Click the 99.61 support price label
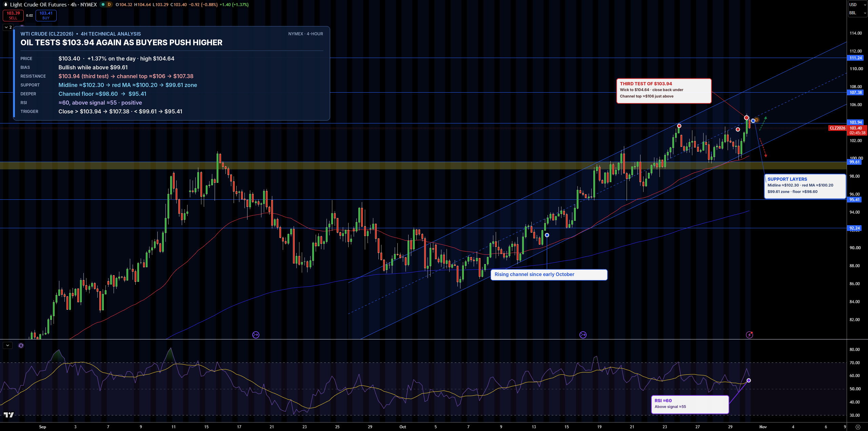 854,162
